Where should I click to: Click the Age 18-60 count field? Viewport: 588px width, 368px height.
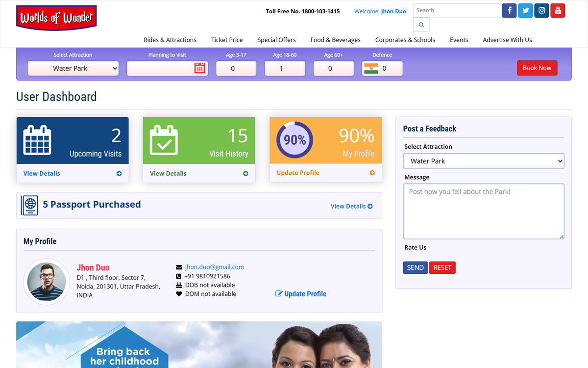point(285,68)
